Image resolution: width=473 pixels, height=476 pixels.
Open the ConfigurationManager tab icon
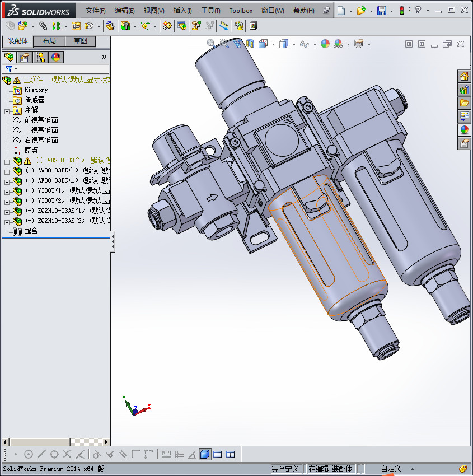pos(40,57)
